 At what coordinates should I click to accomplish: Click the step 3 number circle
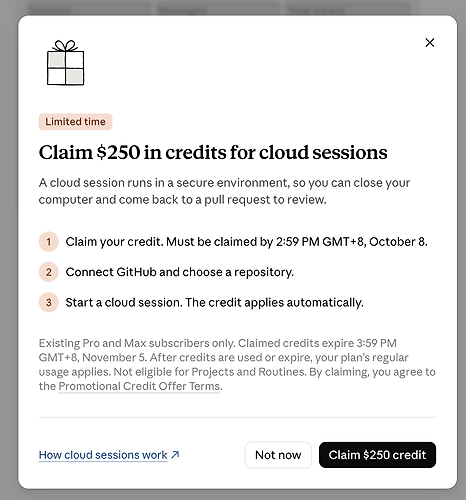coord(49,302)
